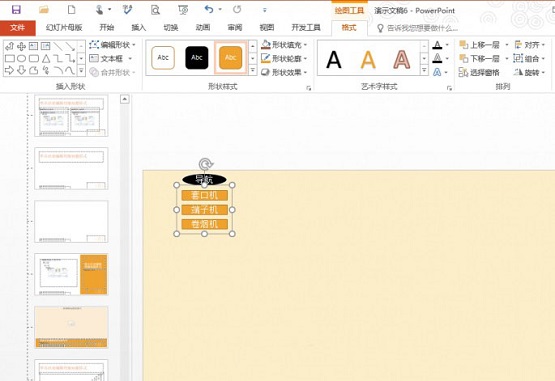
Task: Click the 告诉我您想要做什么 search box
Action: pyautogui.click(x=418, y=28)
